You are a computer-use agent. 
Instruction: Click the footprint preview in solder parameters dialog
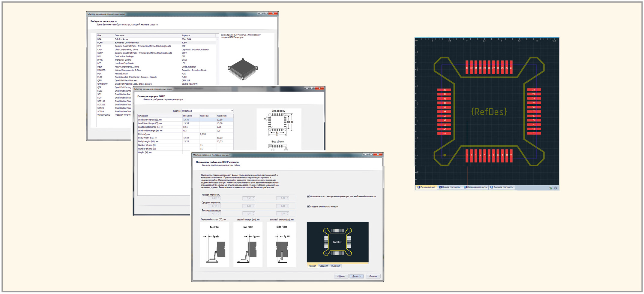[337, 242]
